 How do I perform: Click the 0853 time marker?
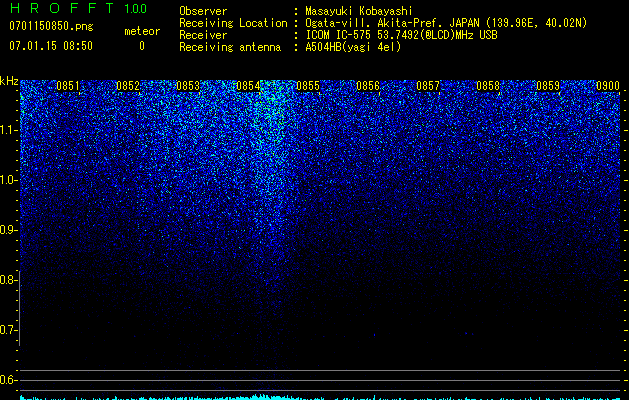(188, 86)
